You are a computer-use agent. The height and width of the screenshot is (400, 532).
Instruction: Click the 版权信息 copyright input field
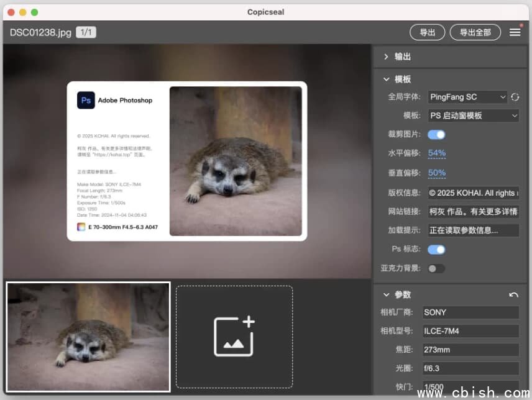(474, 193)
